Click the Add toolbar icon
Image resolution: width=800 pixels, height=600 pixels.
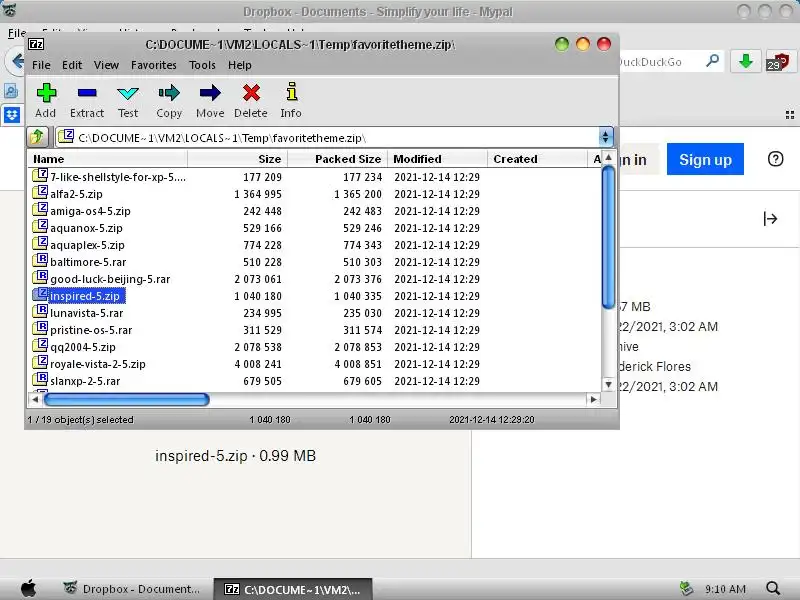(46, 93)
